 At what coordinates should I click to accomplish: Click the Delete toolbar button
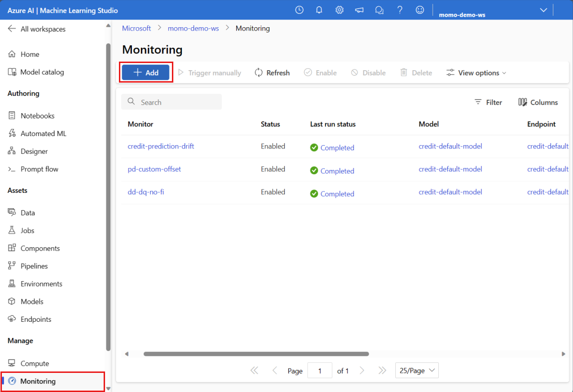point(416,73)
